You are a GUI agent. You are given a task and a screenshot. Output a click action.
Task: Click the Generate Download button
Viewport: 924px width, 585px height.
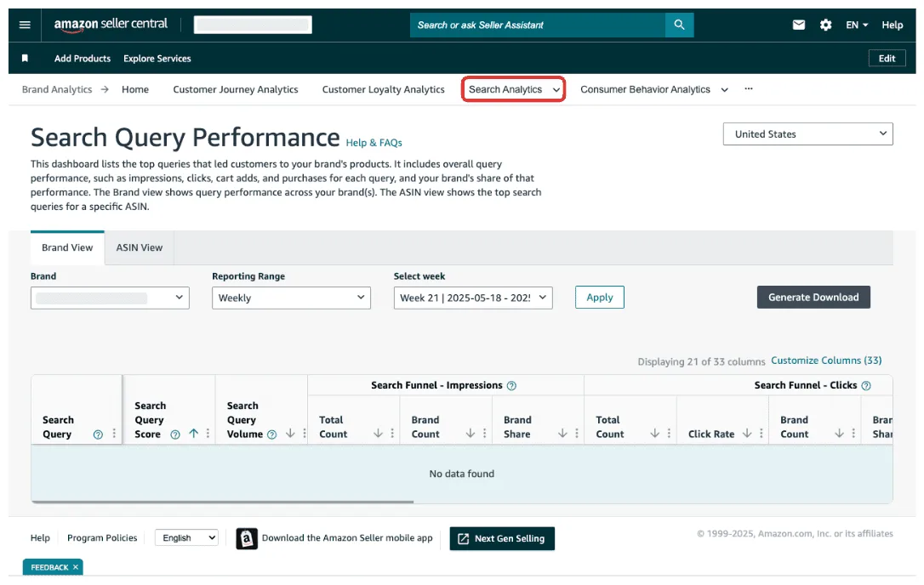[x=813, y=298]
